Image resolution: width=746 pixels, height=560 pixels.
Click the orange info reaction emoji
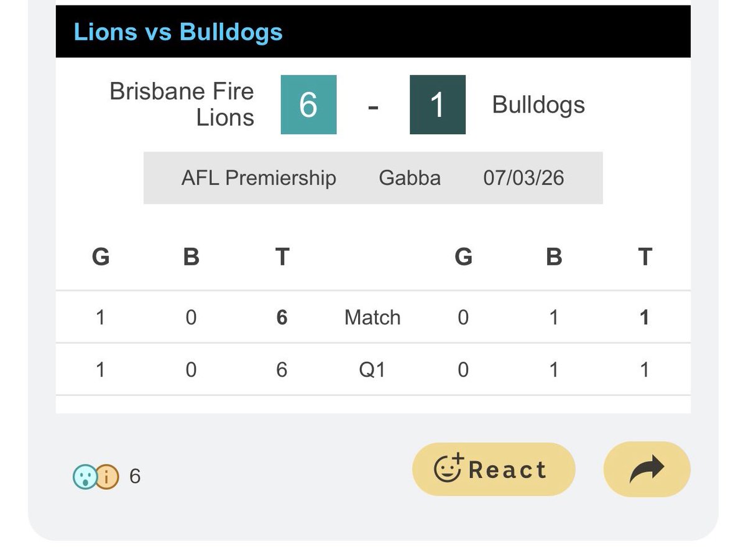click(107, 477)
